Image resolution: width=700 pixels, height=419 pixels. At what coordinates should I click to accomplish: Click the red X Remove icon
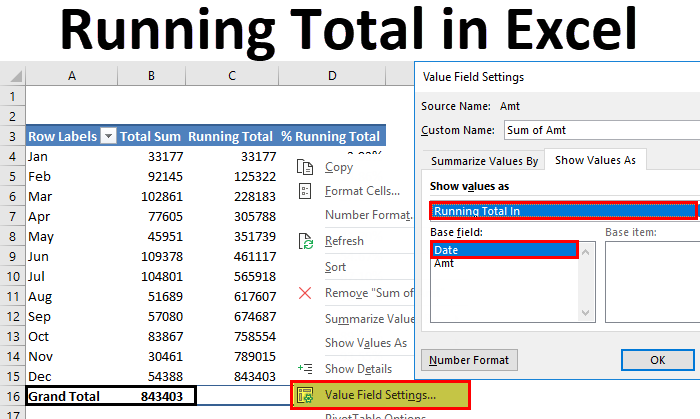[x=306, y=293]
